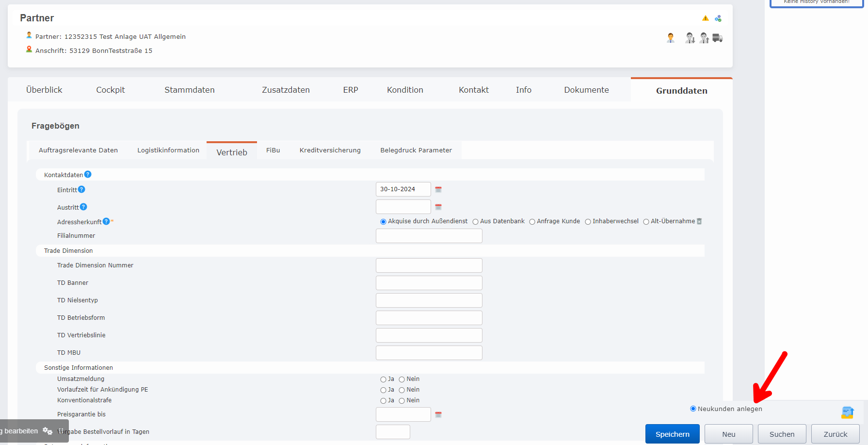868x445 pixels.
Task: Click the gears with checkmark icon
Action: (x=718, y=18)
